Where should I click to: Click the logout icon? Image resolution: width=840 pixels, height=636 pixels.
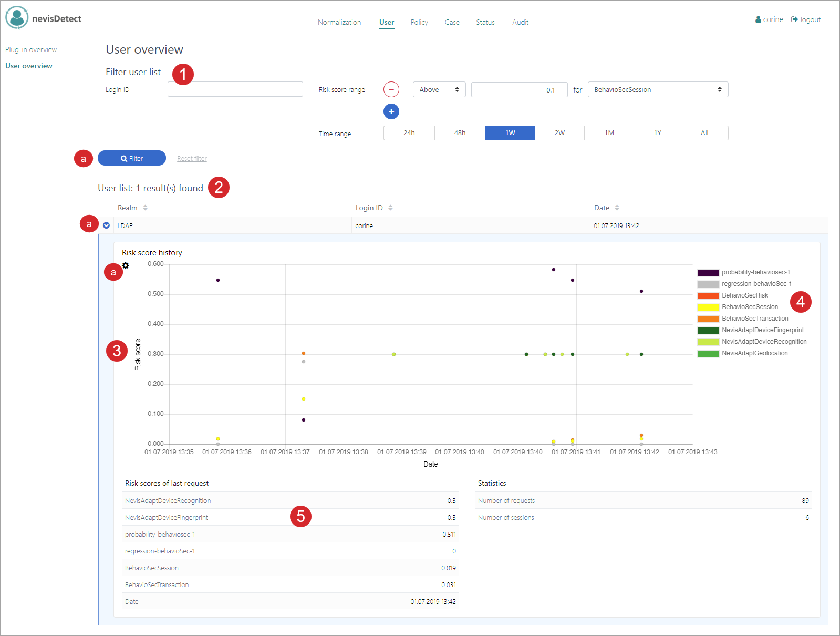pos(795,19)
